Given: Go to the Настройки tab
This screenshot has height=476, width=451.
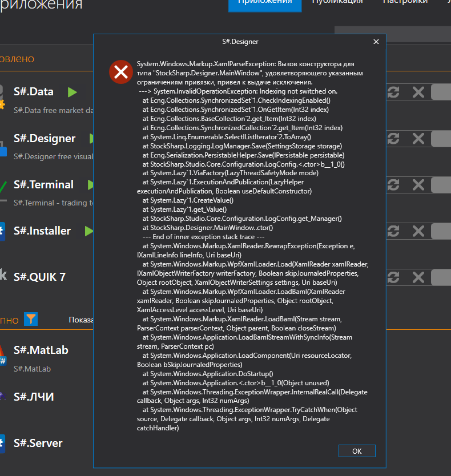Looking at the screenshot, I should (x=405, y=2).
